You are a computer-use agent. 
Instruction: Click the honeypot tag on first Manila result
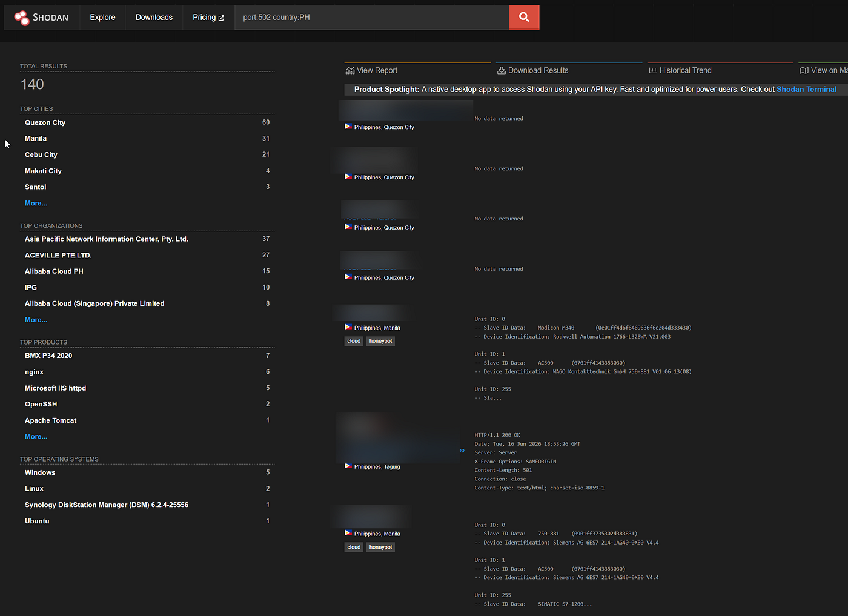380,341
